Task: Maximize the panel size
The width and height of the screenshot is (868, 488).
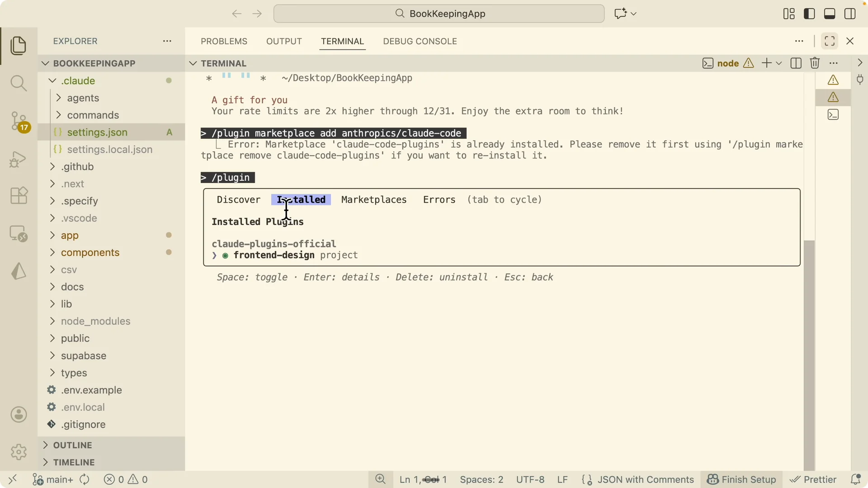Action: [830, 41]
